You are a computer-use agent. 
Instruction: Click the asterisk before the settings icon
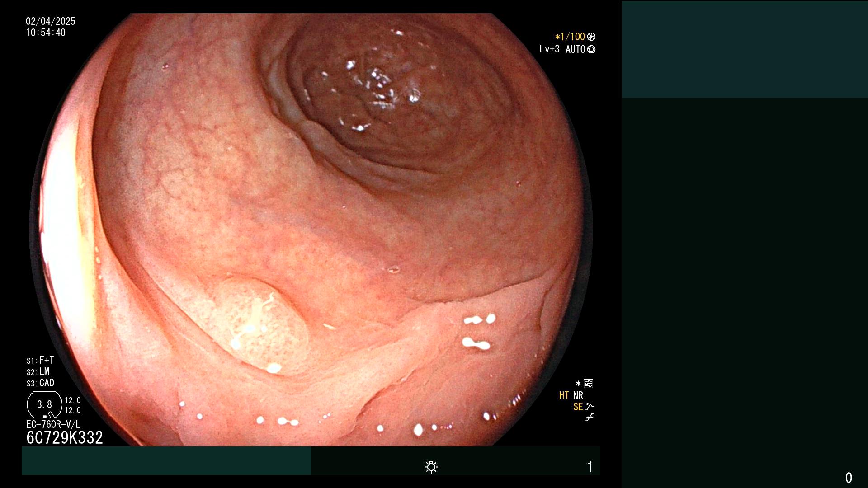pyautogui.click(x=578, y=383)
